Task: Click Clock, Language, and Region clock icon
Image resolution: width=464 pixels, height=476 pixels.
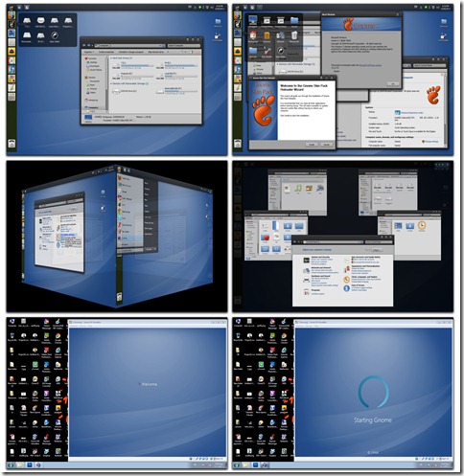Action: click(x=347, y=280)
